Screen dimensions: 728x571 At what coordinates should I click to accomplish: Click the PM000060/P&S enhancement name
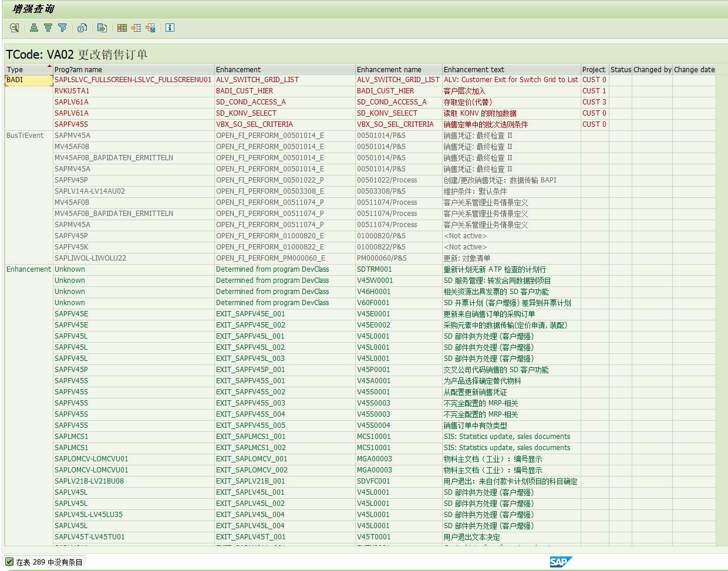(399, 258)
